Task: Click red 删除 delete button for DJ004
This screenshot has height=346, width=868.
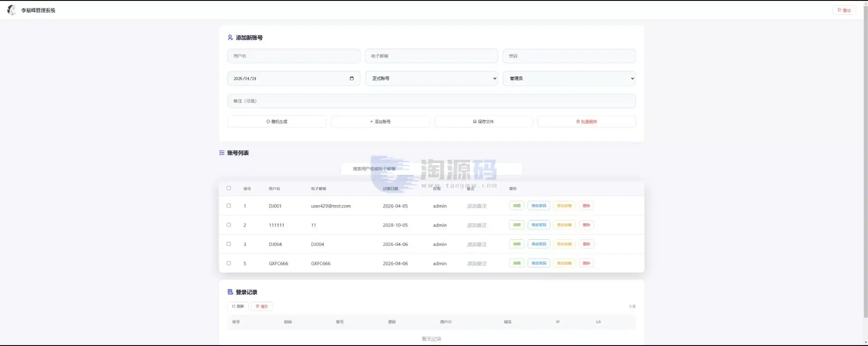Action: tap(586, 244)
